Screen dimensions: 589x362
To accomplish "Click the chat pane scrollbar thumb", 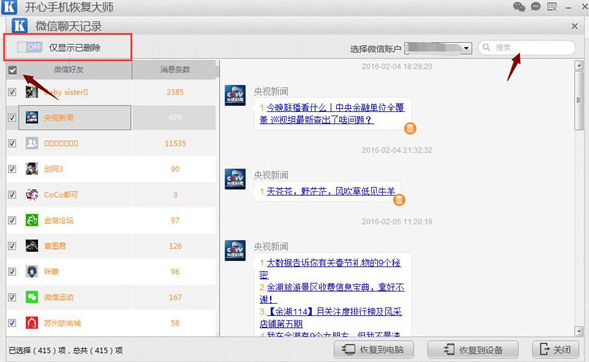I will click(x=579, y=101).
